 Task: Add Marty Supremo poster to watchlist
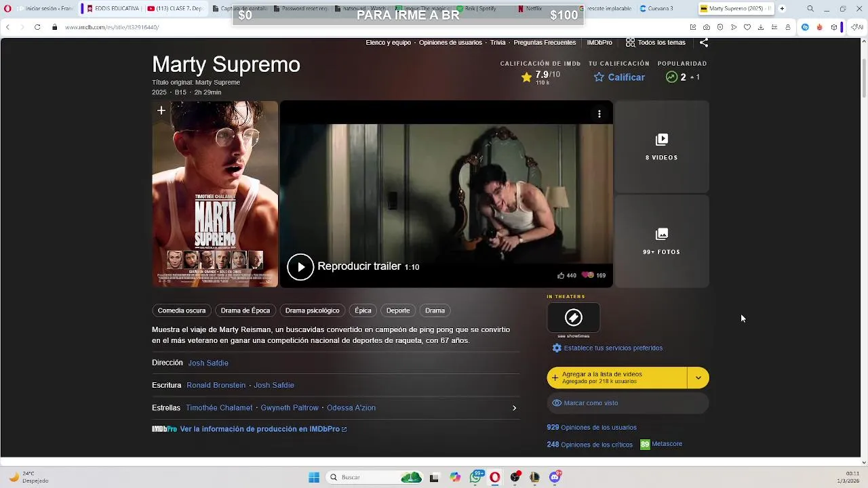click(x=161, y=110)
